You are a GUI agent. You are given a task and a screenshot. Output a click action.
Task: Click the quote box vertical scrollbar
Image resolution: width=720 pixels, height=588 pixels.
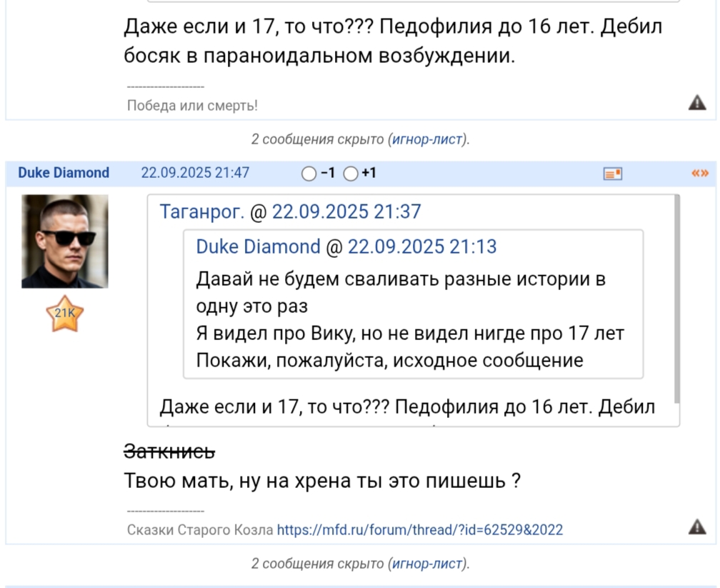click(676, 299)
